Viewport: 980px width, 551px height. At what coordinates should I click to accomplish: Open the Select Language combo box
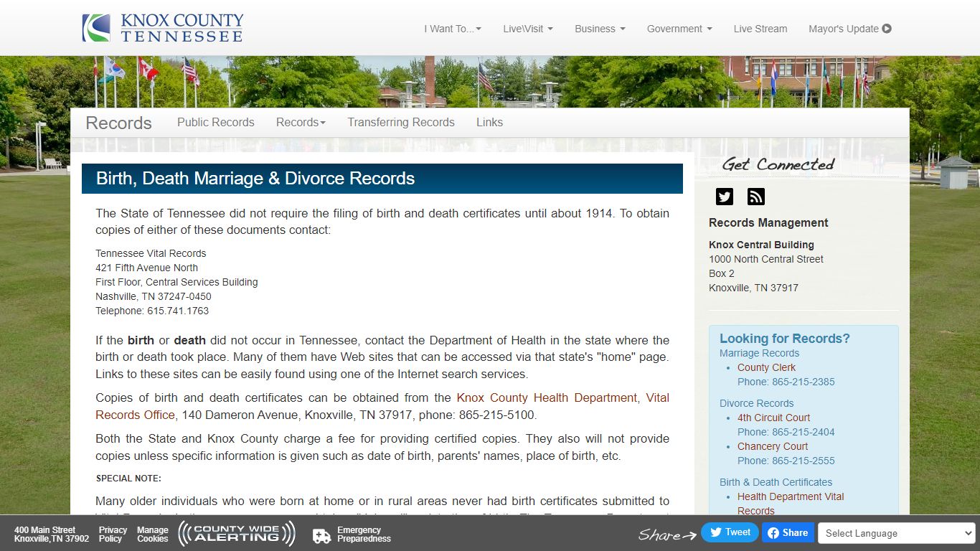pyautogui.click(x=897, y=533)
